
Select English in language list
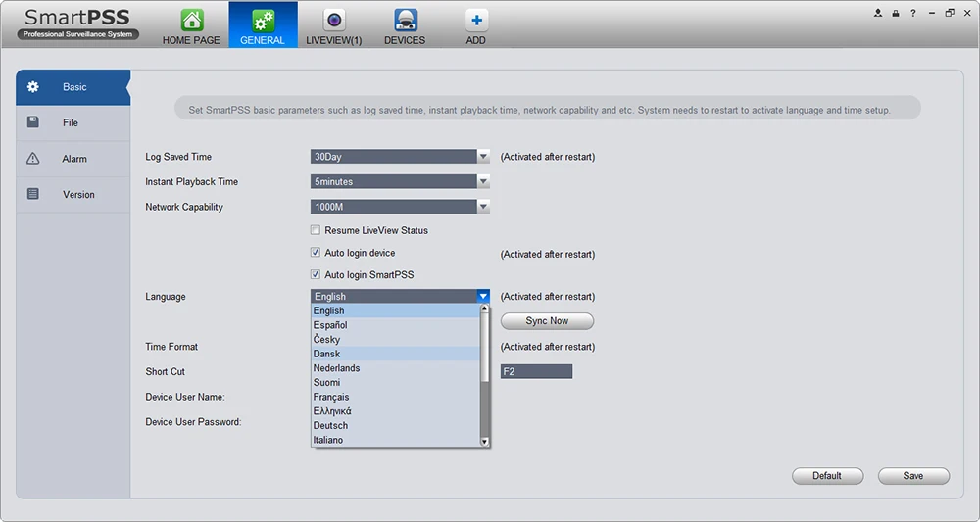click(x=396, y=310)
